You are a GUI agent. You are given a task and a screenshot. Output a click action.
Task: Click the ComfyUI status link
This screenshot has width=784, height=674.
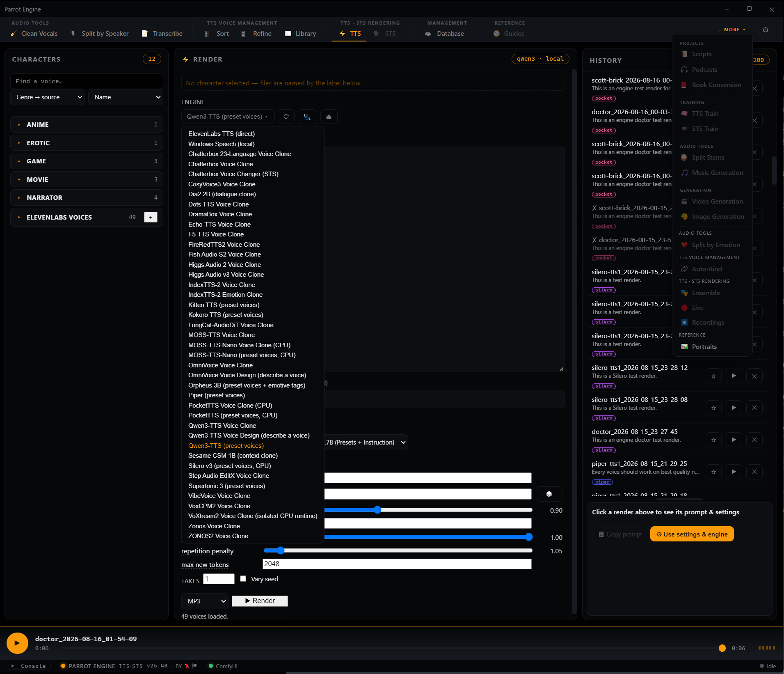click(223, 666)
